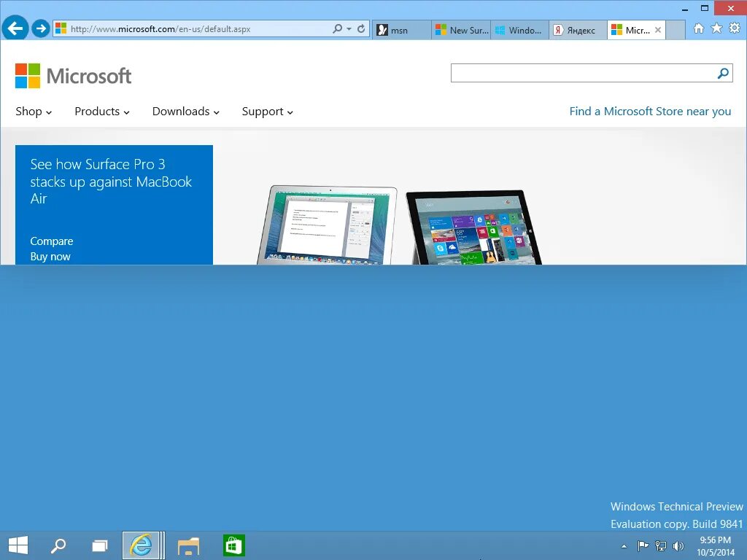Viewport: 747px width, 560px height.
Task: Click the Microsoft logo on the page
Action: point(74,76)
